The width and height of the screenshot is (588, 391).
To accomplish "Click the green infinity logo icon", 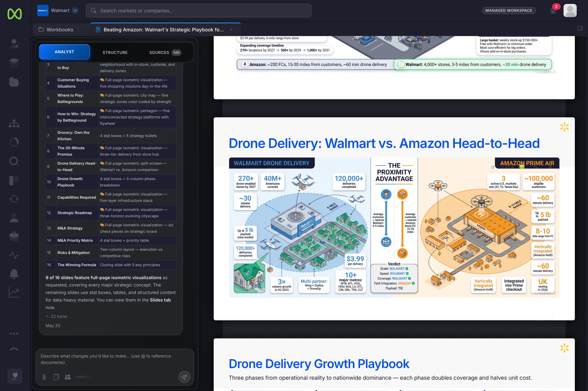I will pyautogui.click(x=14, y=14).
